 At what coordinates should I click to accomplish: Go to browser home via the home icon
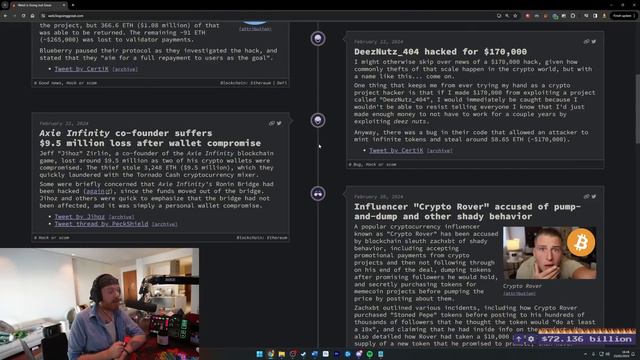tap(33, 16)
